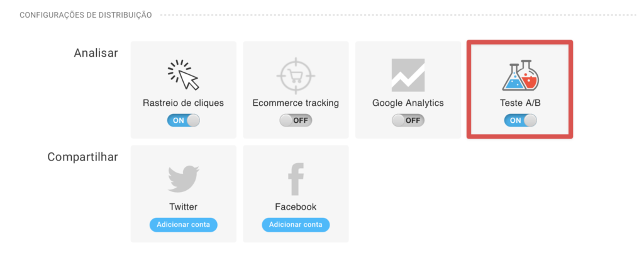Click the Analisar section label
644x272 pixels.
(x=96, y=53)
